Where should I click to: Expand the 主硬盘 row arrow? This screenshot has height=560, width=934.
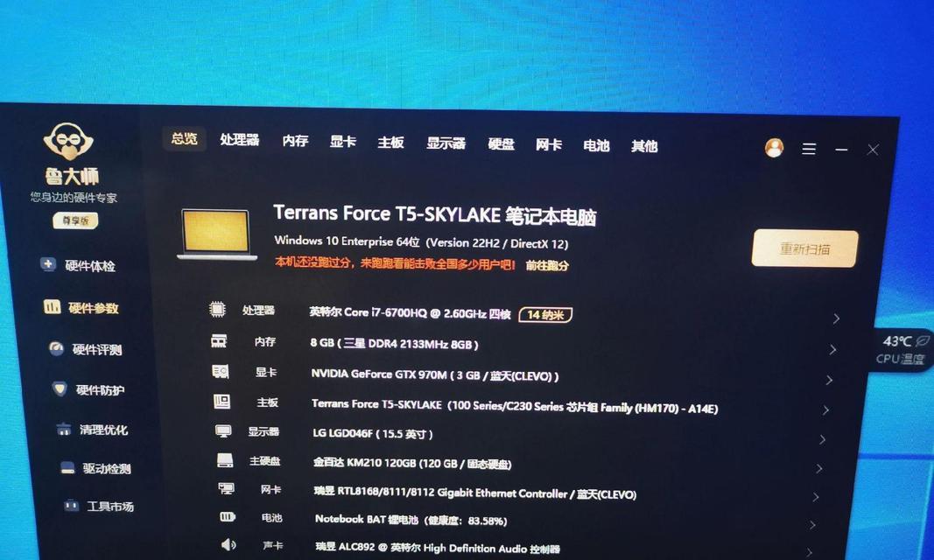pos(818,468)
